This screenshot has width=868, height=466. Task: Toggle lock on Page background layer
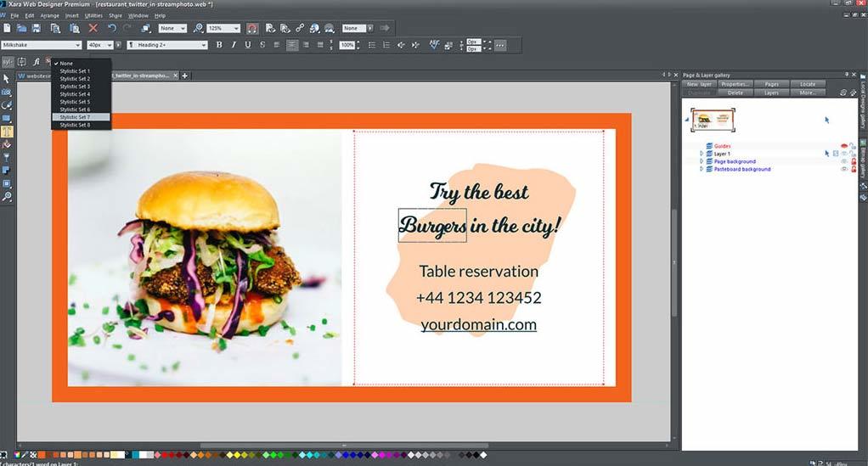click(854, 161)
